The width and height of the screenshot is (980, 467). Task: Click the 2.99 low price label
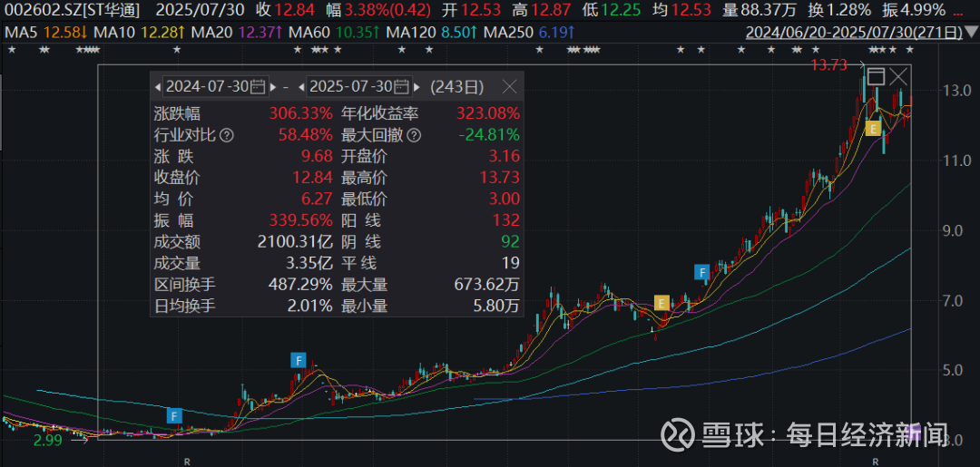point(50,441)
